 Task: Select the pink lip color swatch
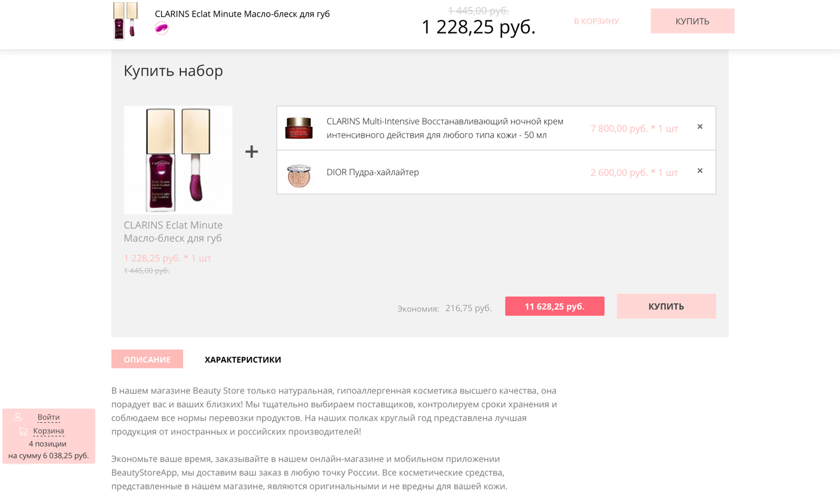[161, 28]
